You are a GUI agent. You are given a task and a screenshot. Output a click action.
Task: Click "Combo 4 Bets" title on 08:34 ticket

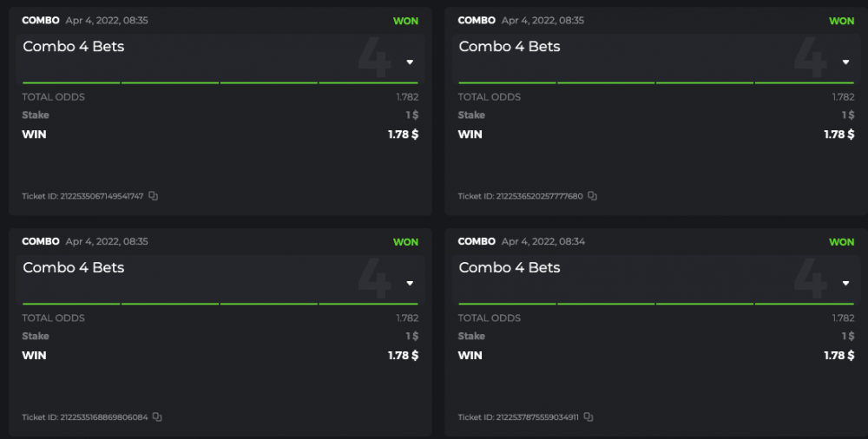510,268
